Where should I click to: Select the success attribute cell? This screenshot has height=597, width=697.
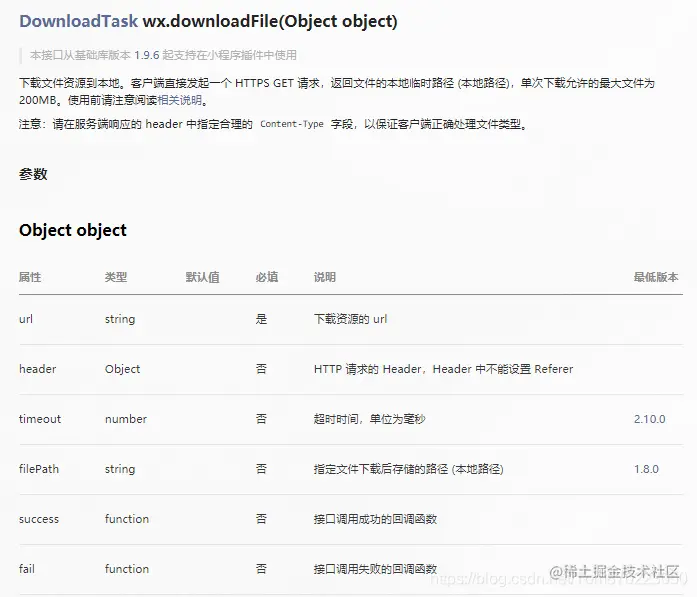[39, 519]
